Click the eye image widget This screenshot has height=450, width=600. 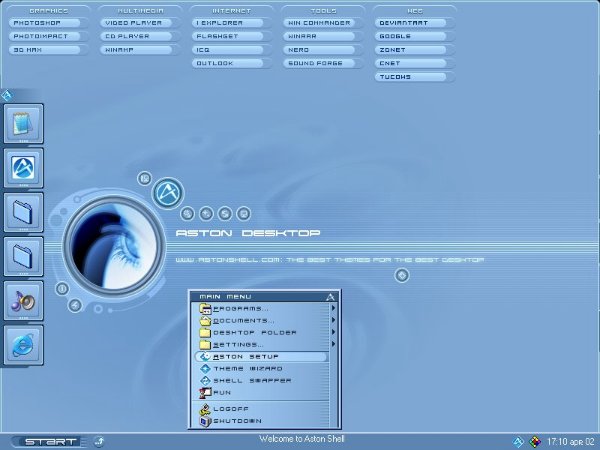(114, 246)
